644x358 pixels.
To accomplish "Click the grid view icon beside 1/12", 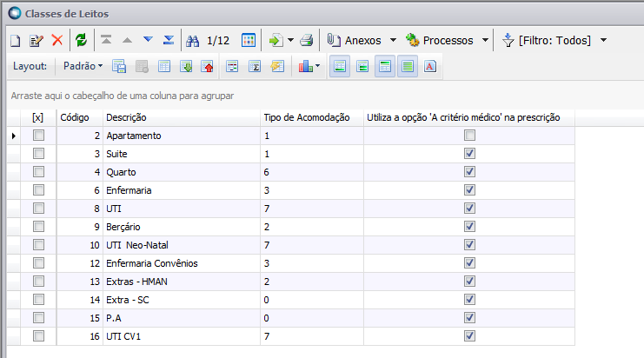I will pyautogui.click(x=249, y=40).
